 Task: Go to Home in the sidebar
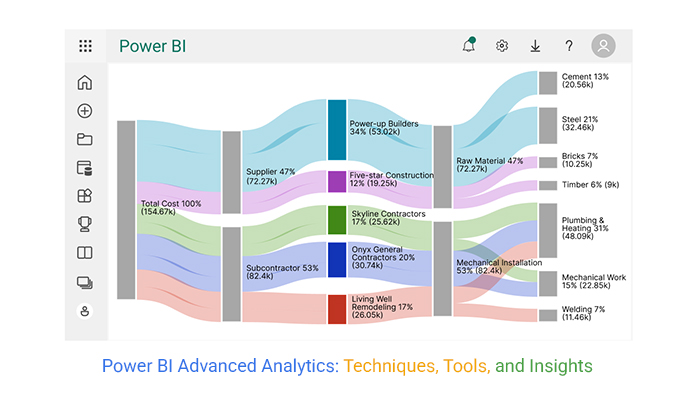coord(85,82)
